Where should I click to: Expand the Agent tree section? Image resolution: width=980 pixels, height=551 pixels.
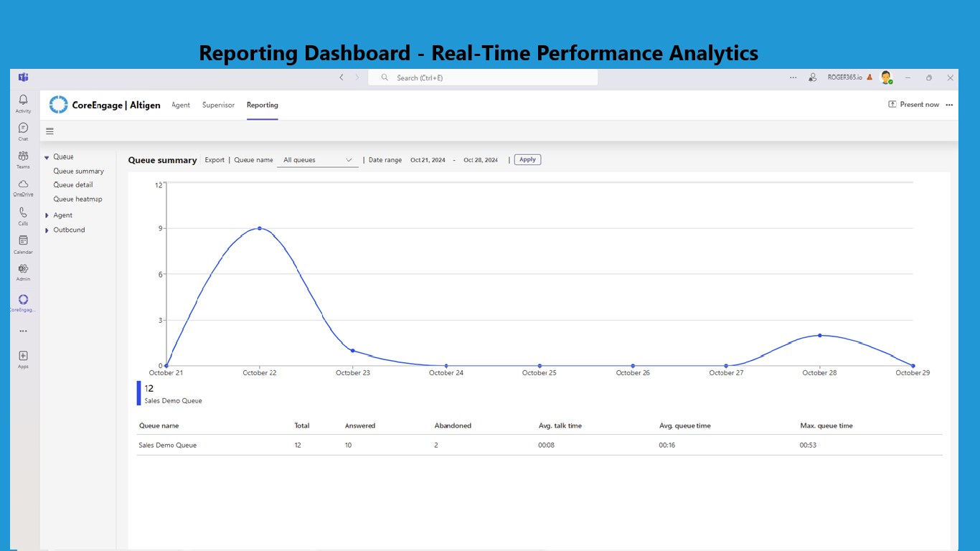pos(47,215)
